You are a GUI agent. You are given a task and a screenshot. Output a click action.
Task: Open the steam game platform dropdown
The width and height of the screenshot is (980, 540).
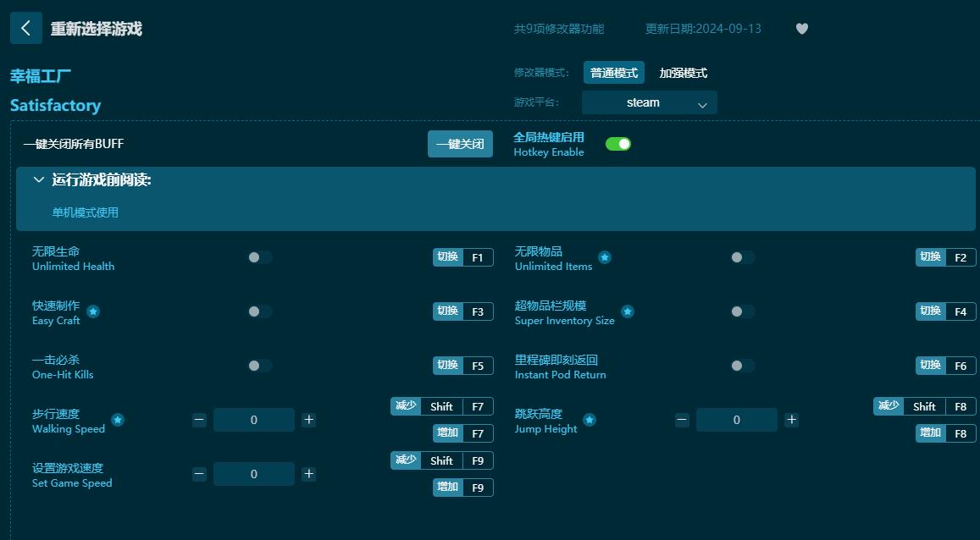(x=649, y=102)
